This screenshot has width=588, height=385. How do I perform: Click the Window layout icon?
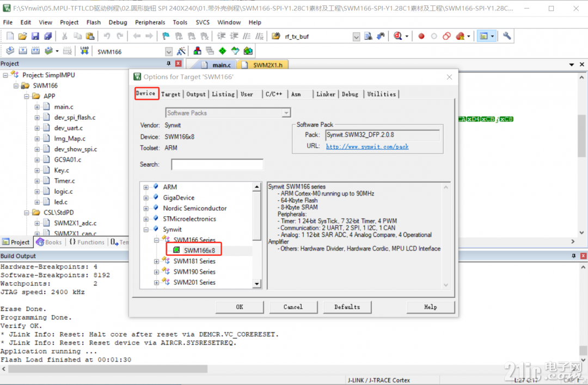(484, 36)
